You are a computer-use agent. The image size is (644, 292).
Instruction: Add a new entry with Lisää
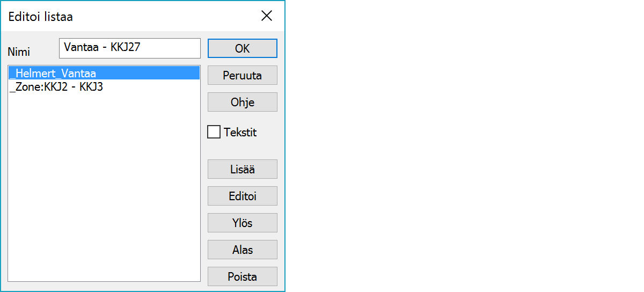tap(242, 169)
